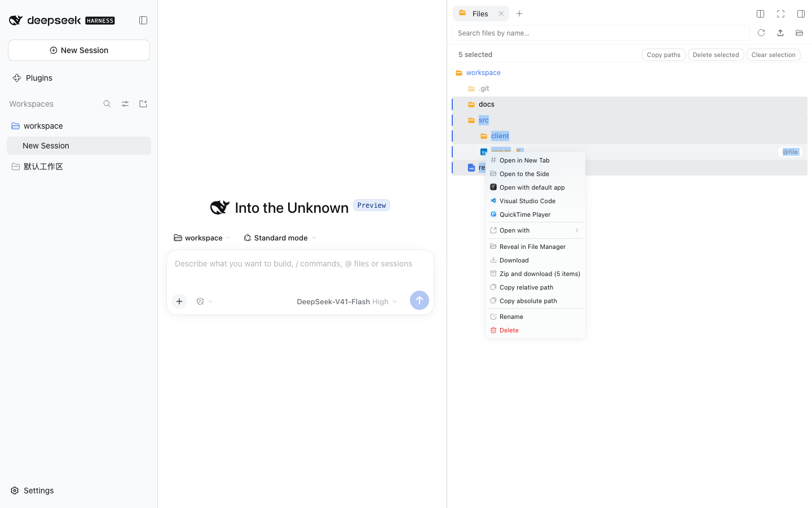Screen dimensions: 812x508
Task: Split the right panel view icon
Action: point(760,14)
